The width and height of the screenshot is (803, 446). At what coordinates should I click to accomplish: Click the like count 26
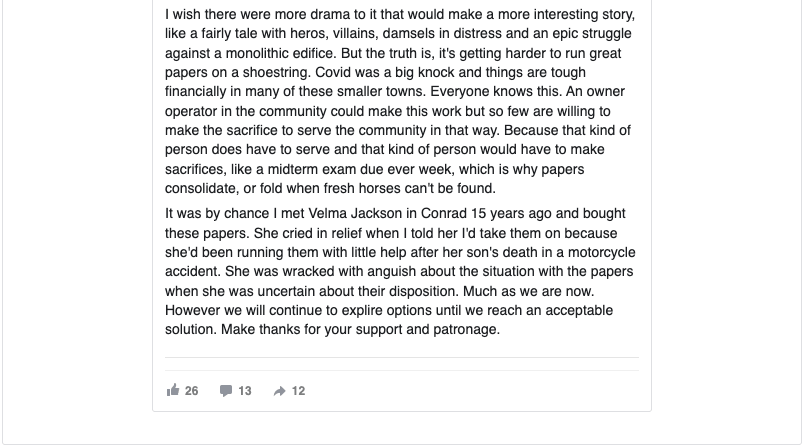pos(192,391)
